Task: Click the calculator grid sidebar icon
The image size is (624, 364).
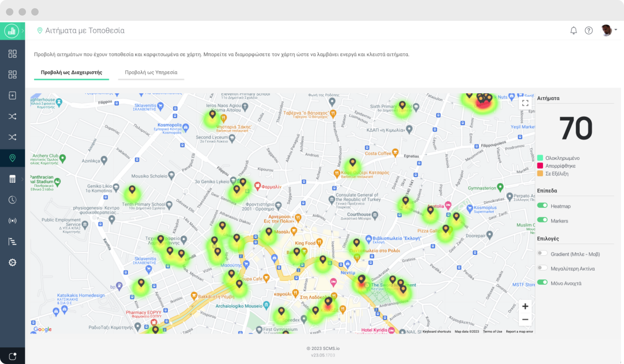Action: [12, 179]
